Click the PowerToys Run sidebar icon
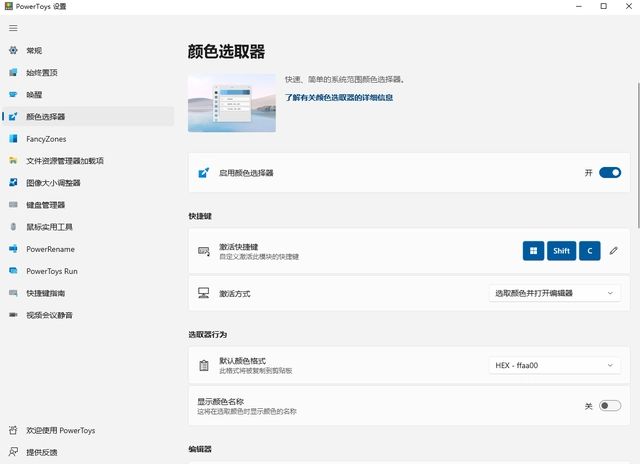The width and height of the screenshot is (640, 464). click(13, 271)
